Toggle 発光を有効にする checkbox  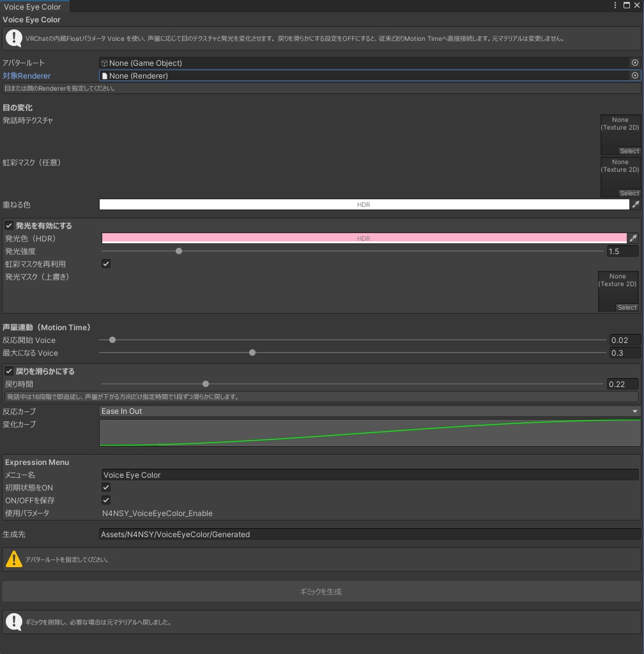click(x=9, y=225)
